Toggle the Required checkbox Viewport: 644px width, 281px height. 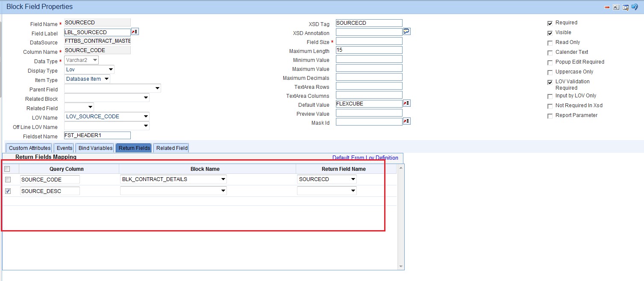point(550,23)
